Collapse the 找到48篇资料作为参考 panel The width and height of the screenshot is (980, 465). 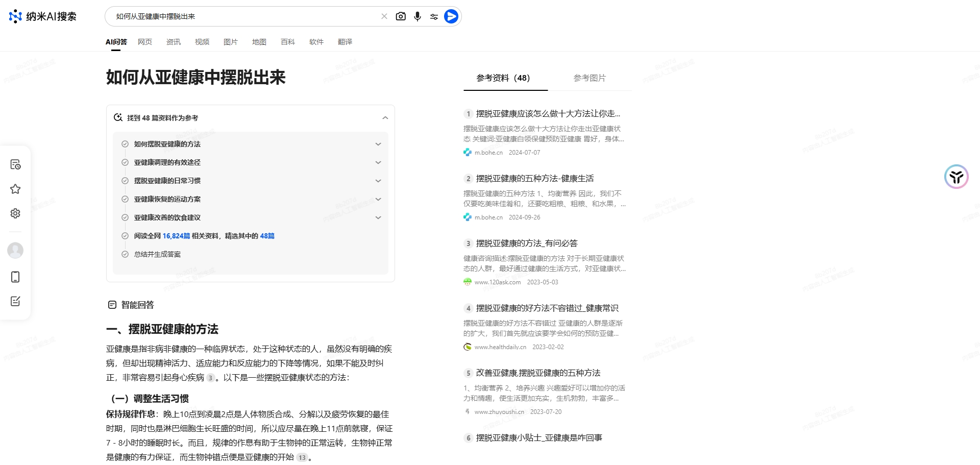tap(385, 117)
